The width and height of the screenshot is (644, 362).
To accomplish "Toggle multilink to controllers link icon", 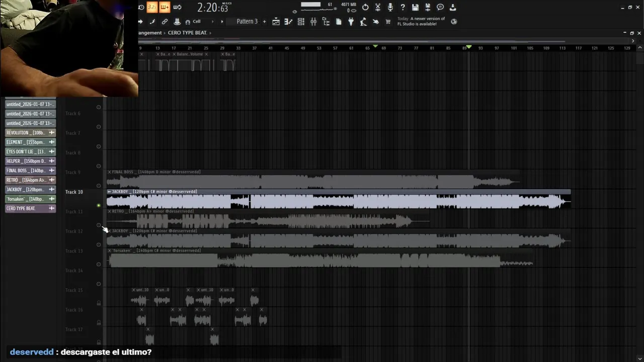I will click(x=165, y=22).
